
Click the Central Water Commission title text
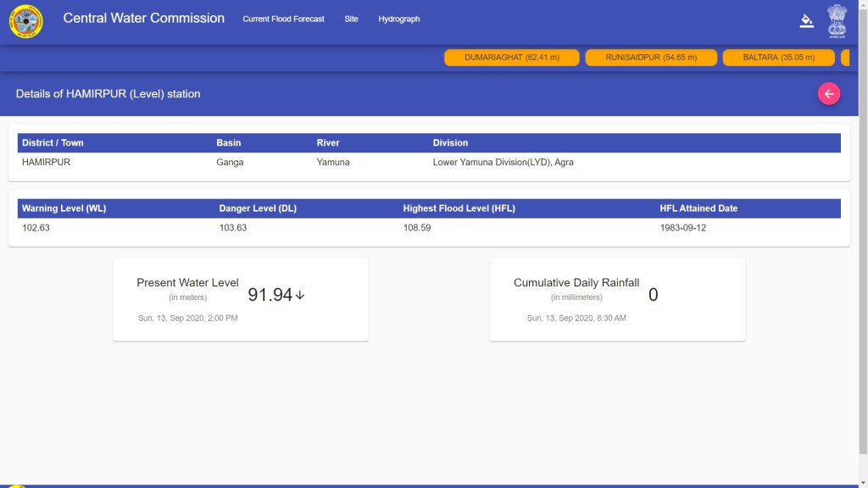(144, 18)
